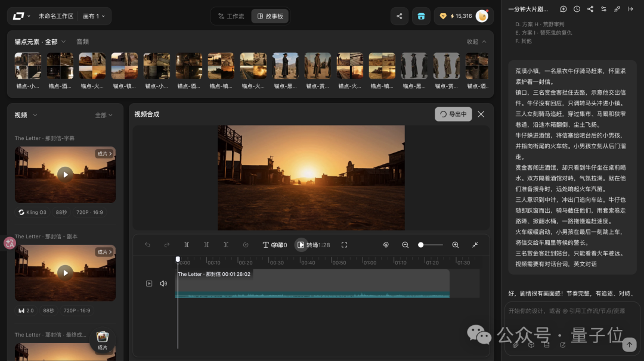The image size is (644, 361).
Task: Add a transition (转场) in timeline toolbar
Action: click(308, 245)
